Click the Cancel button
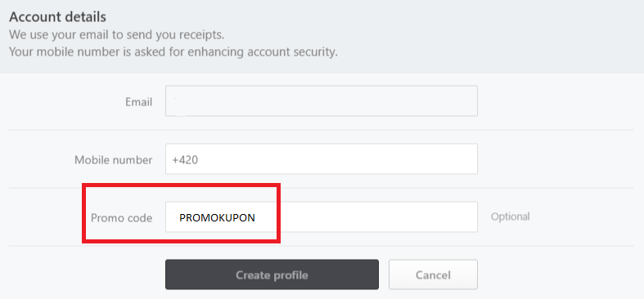This screenshot has height=299, width=644. tap(433, 274)
